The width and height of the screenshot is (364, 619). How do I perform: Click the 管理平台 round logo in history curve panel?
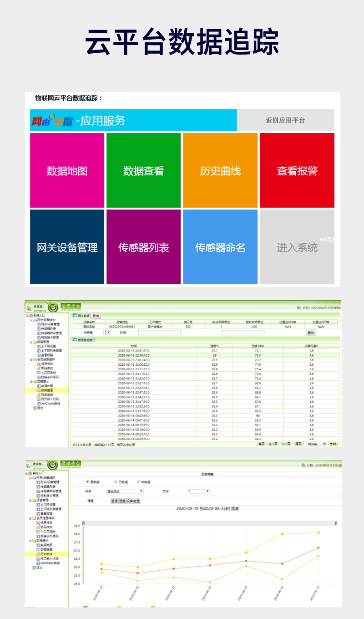coord(53,466)
